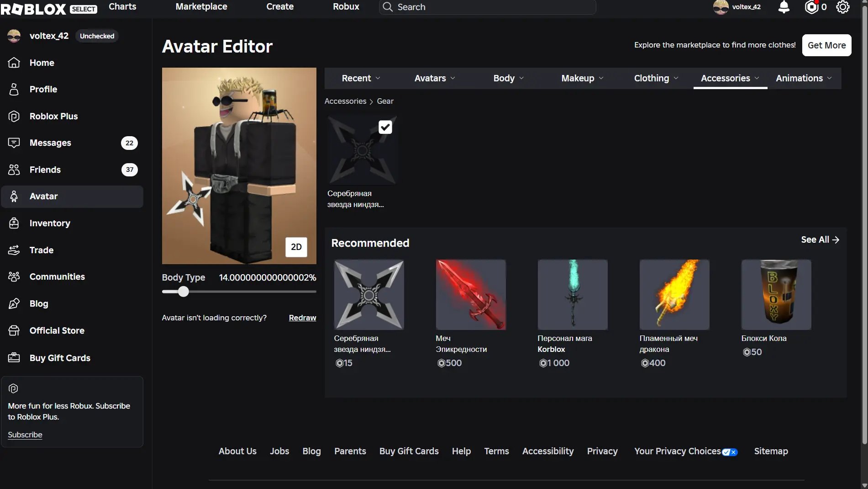
Task: Click the Unchecked status badge
Action: click(x=97, y=36)
